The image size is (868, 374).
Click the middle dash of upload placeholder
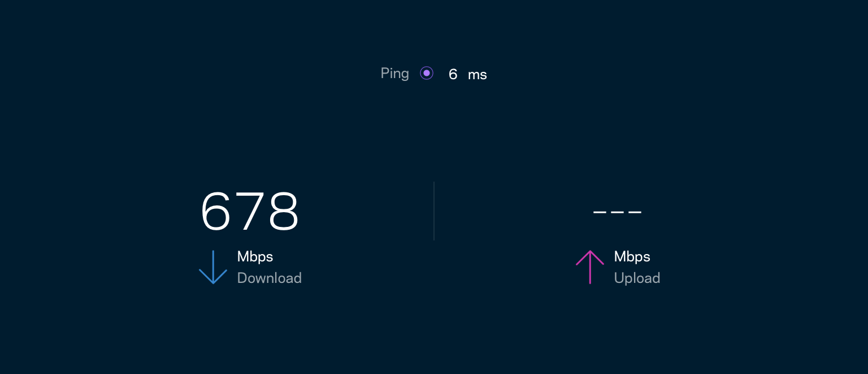[x=618, y=213]
